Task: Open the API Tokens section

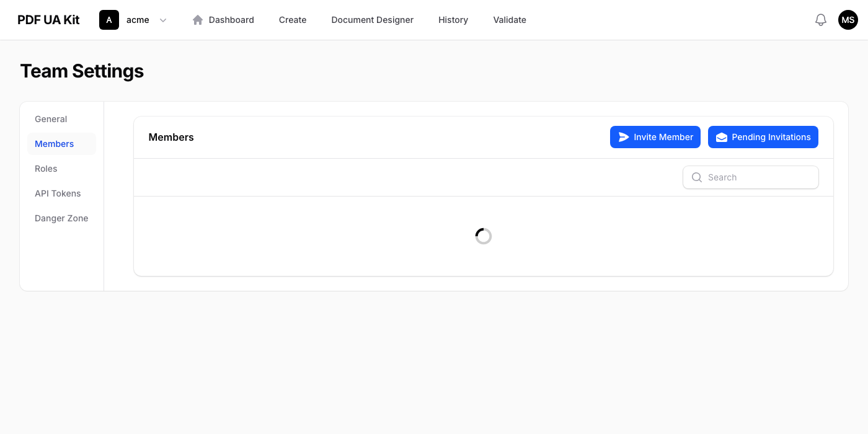Action: point(58,193)
